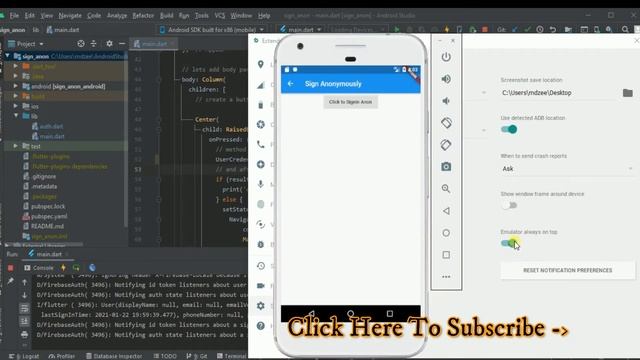Viewport: 640px width, 360px height.
Task: Open Logcat tool window tab
Action: click(x=24, y=356)
